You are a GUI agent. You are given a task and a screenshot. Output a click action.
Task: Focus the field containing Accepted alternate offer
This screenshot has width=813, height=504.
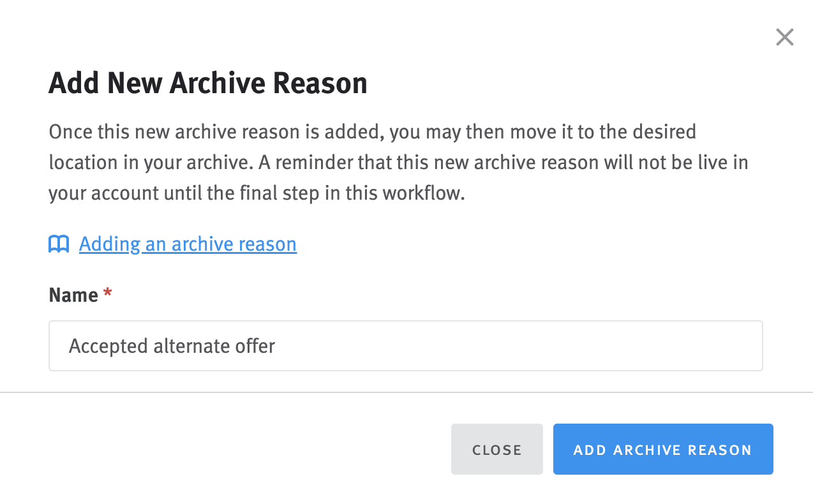coord(405,345)
